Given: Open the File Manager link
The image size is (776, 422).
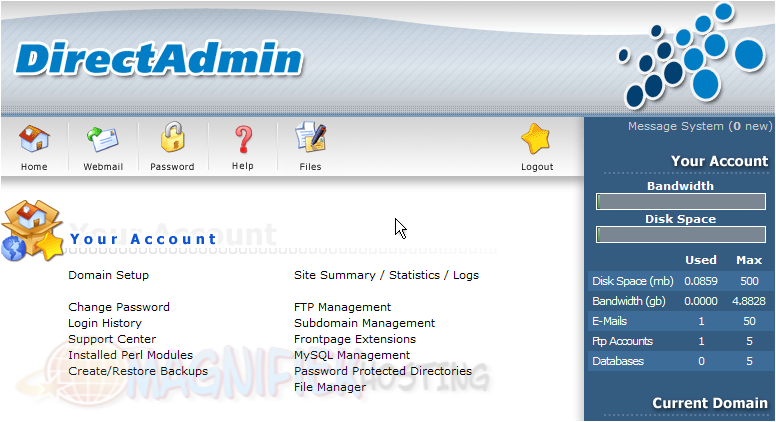Looking at the screenshot, I should [x=330, y=387].
